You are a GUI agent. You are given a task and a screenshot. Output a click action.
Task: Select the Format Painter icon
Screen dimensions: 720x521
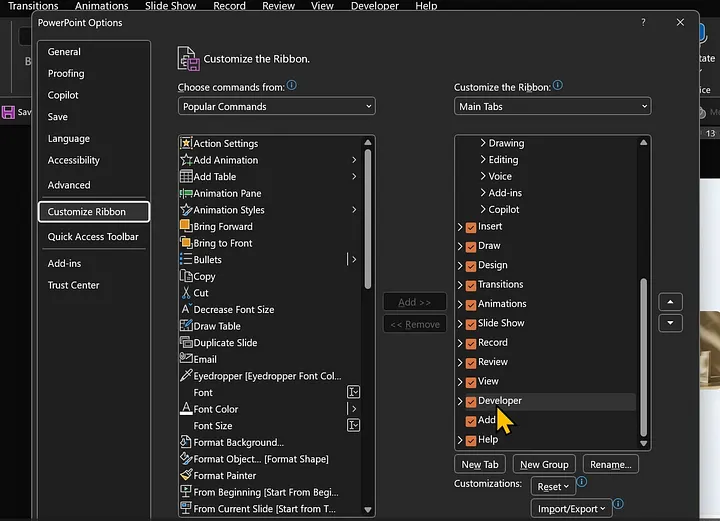point(186,476)
